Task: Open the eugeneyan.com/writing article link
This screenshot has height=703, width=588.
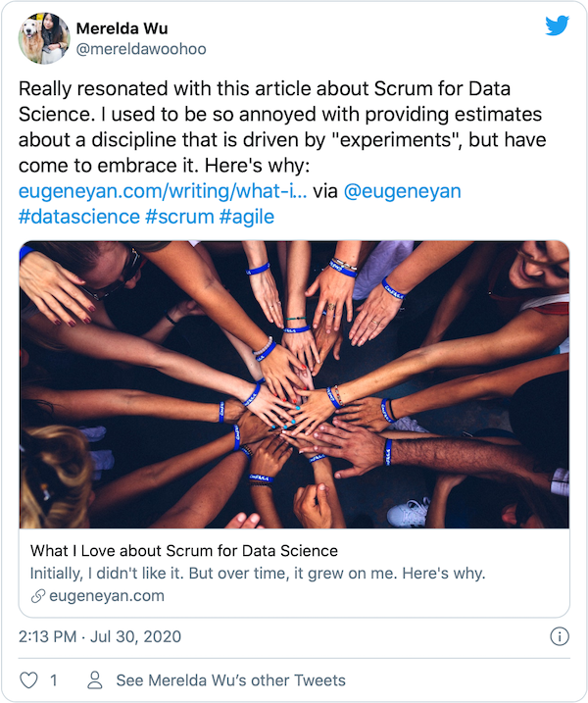Action: click(x=163, y=191)
